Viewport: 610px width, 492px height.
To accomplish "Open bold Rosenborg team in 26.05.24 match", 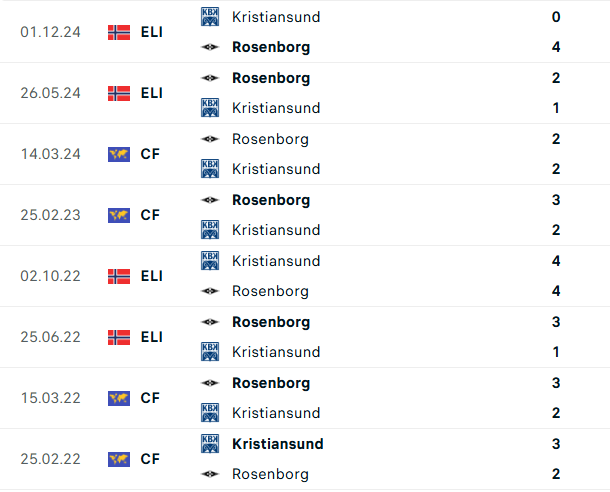I will click(x=271, y=78).
